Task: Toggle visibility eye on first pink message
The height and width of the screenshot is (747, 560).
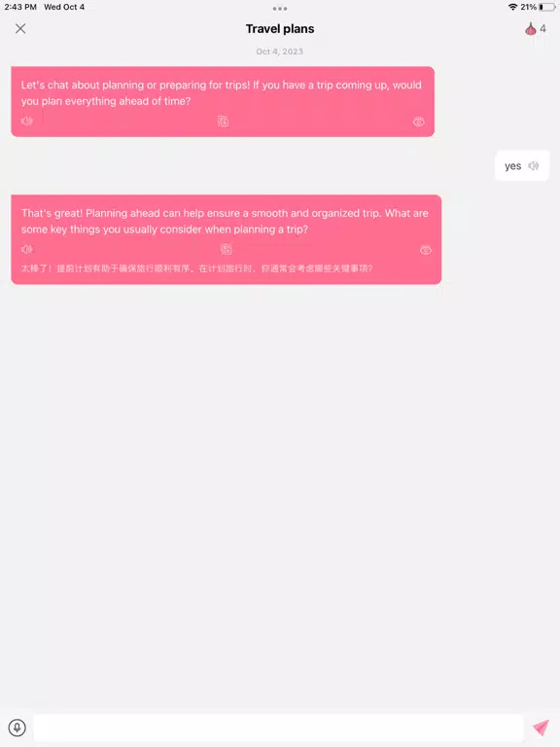Action: (419, 122)
